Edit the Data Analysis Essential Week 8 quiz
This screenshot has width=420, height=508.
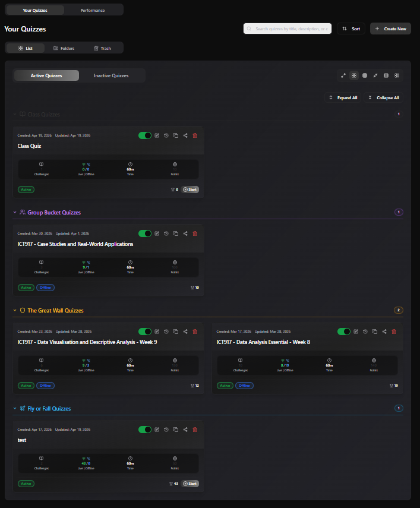[356, 332]
